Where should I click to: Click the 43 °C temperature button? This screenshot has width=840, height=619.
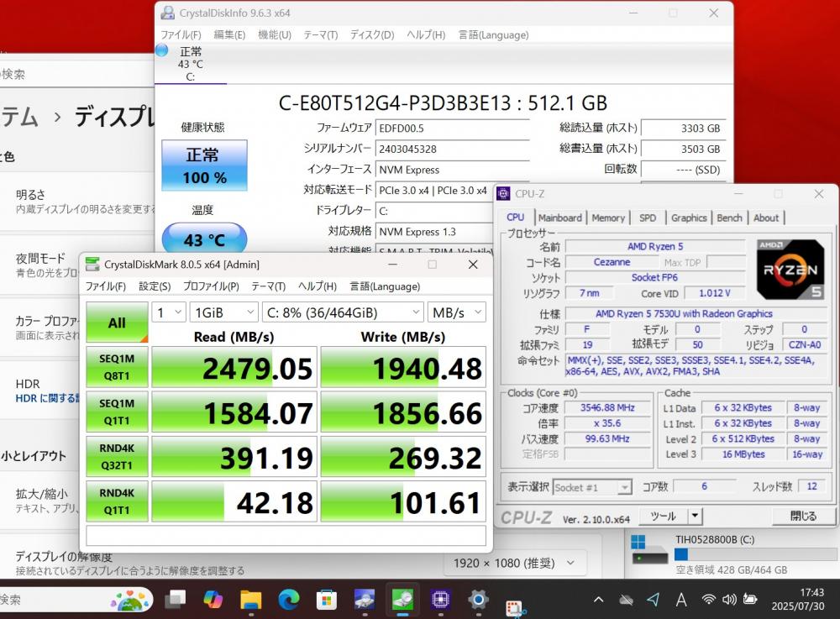coord(204,239)
